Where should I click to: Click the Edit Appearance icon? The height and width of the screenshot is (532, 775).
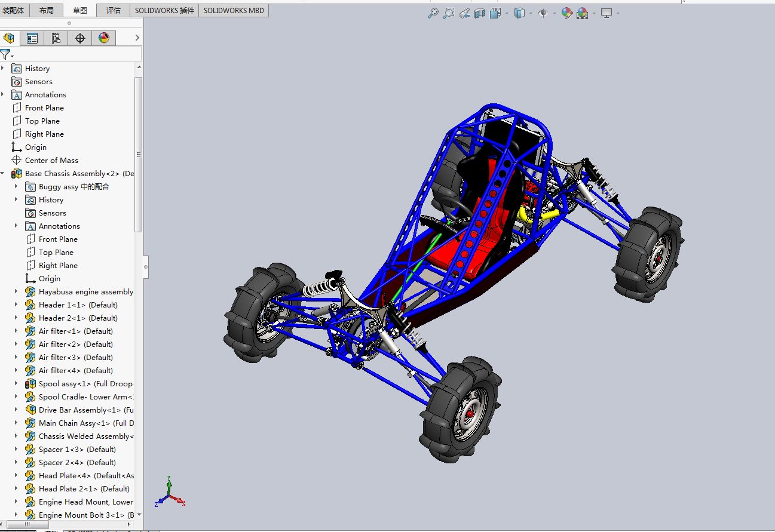pyautogui.click(x=566, y=13)
